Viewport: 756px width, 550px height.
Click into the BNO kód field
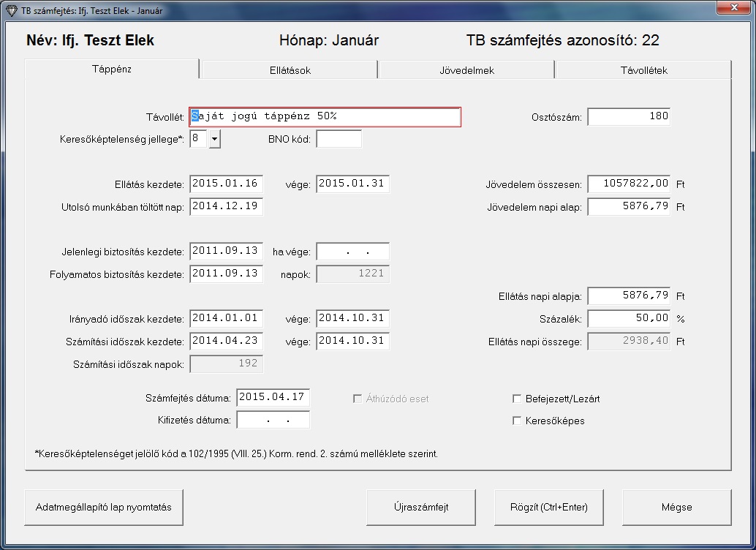tap(339, 139)
